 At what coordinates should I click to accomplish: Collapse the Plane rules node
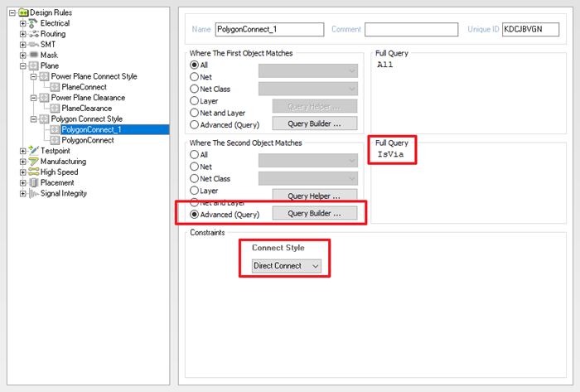click(22, 65)
